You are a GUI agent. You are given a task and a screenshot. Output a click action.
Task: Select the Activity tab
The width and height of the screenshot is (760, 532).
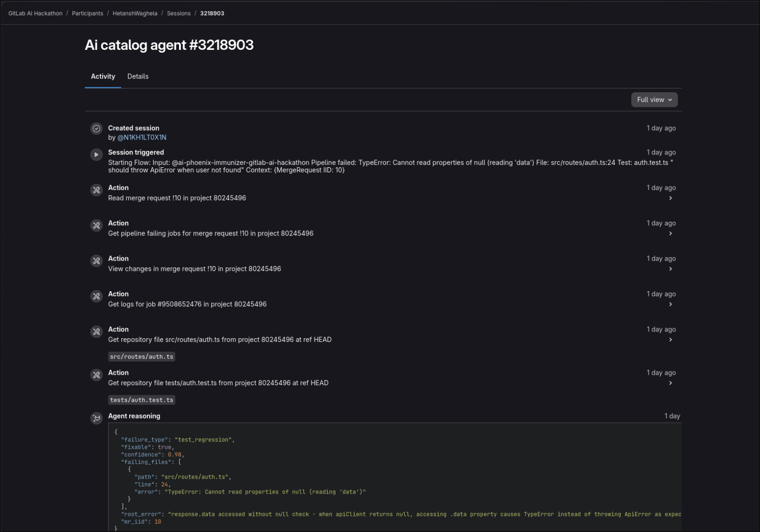pyautogui.click(x=103, y=76)
